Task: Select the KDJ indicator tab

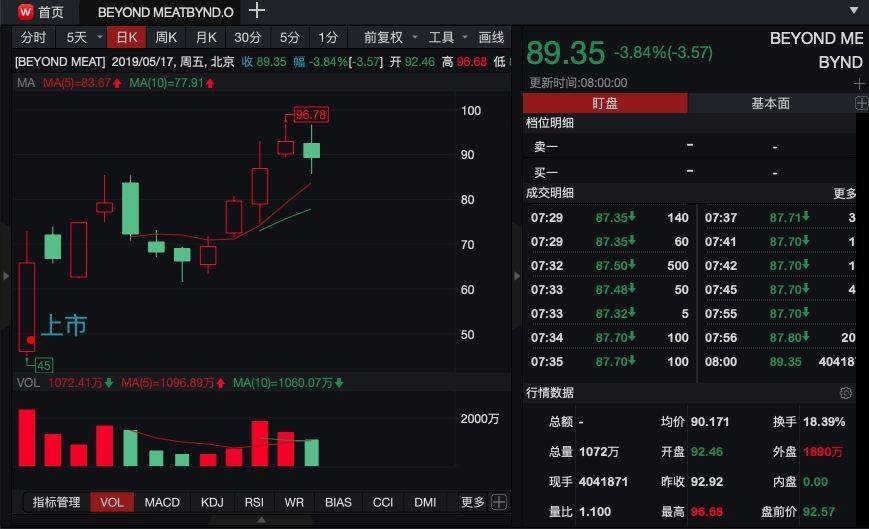Action: [x=212, y=502]
